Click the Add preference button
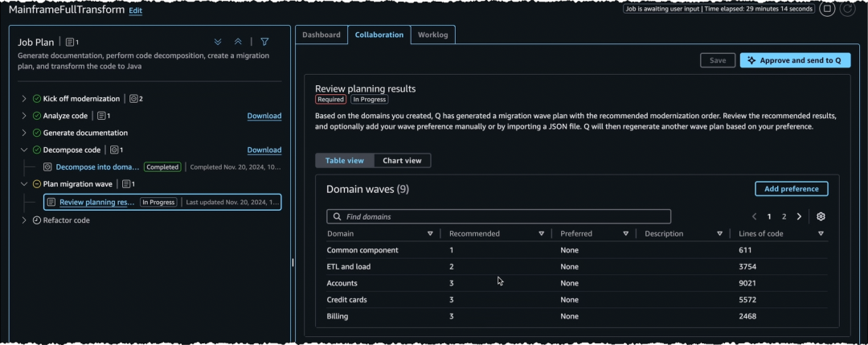This screenshot has width=868, height=345. pyautogui.click(x=792, y=189)
